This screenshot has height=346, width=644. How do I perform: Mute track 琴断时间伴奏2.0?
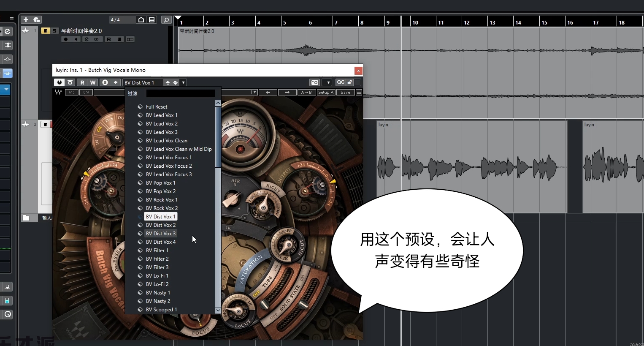tap(45, 31)
